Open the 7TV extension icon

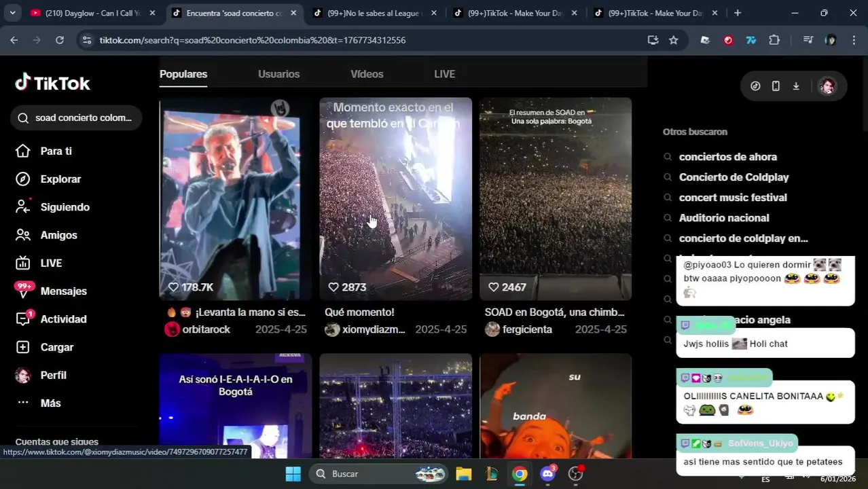751,40
